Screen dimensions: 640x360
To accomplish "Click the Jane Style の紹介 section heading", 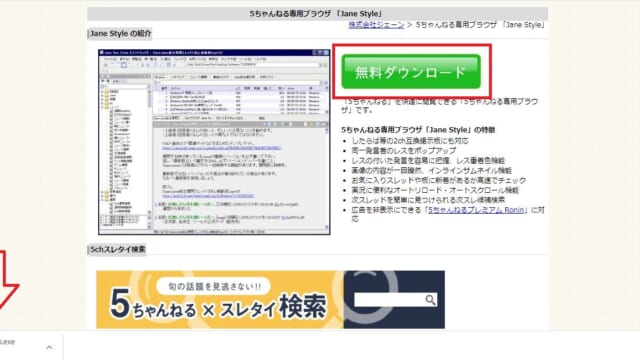I will click(x=120, y=33).
